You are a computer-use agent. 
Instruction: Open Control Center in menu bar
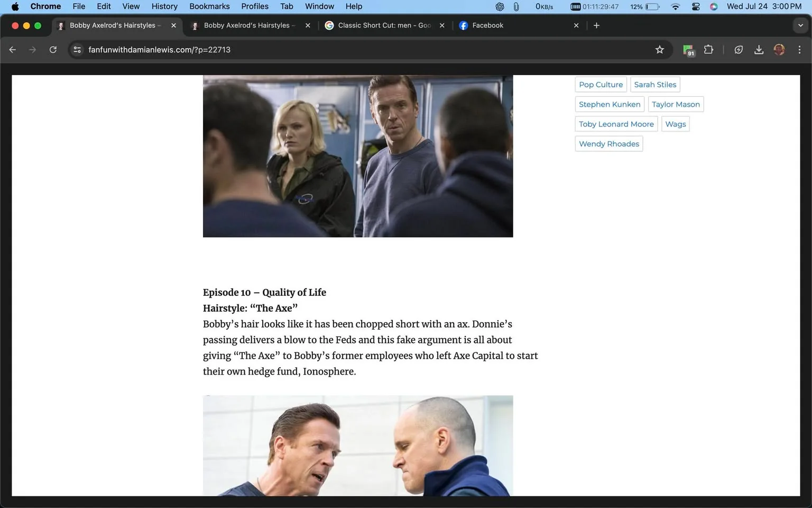[x=696, y=6]
